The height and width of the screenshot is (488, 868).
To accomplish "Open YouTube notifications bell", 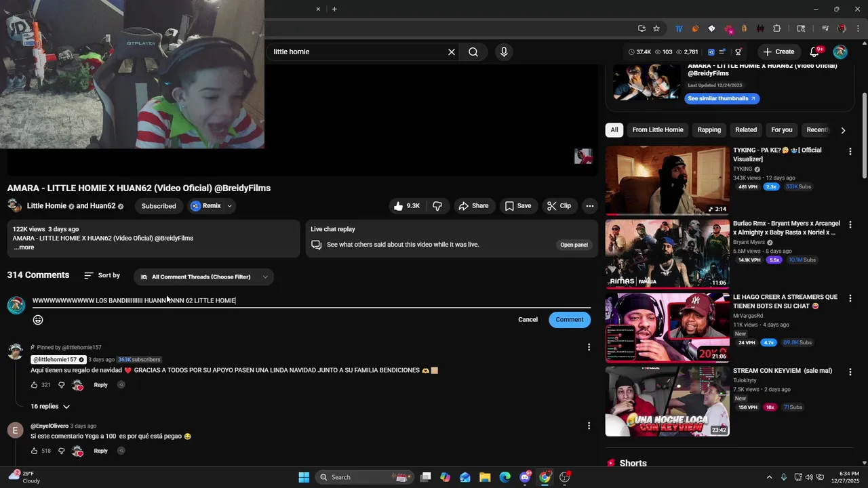I will pyautogui.click(x=816, y=52).
